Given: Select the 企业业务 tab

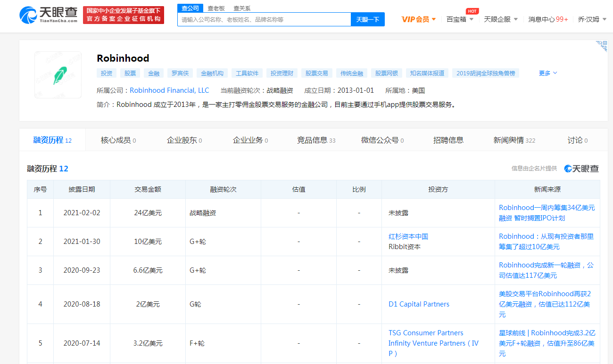Looking at the screenshot, I should [250, 140].
